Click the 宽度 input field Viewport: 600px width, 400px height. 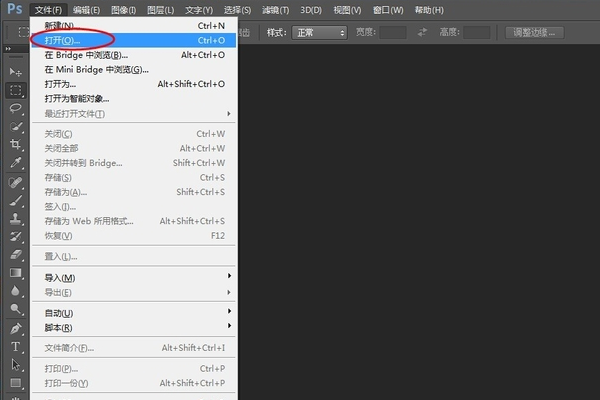(393, 33)
